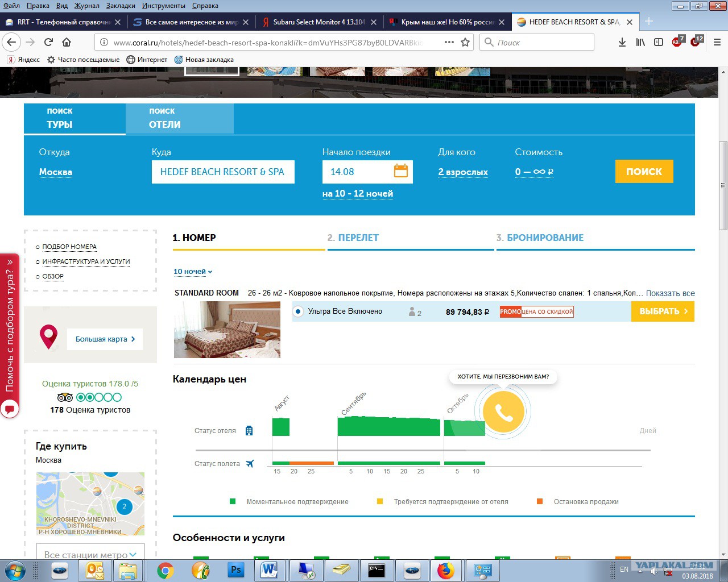This screenshot has width=728, height=582.
Task: Click the browser Поиск search box
Action: [537, 42]
